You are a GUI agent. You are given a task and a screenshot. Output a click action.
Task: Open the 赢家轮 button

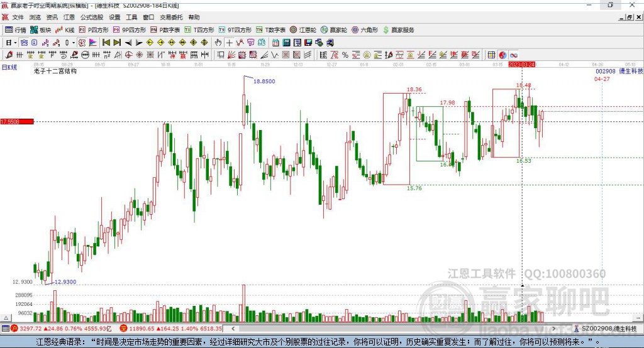(x=334, y=30)
